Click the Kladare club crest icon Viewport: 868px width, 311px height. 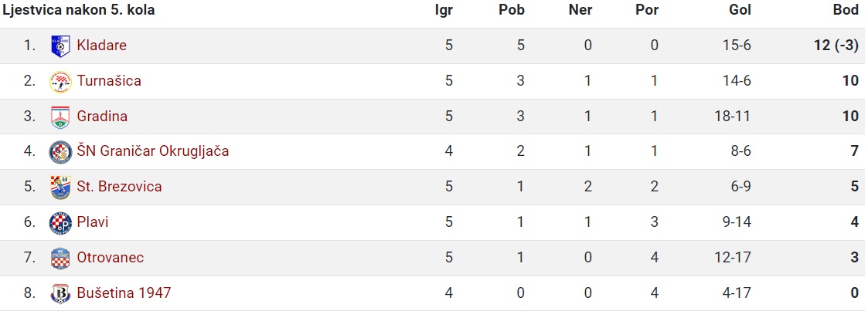tap(60, 46)
